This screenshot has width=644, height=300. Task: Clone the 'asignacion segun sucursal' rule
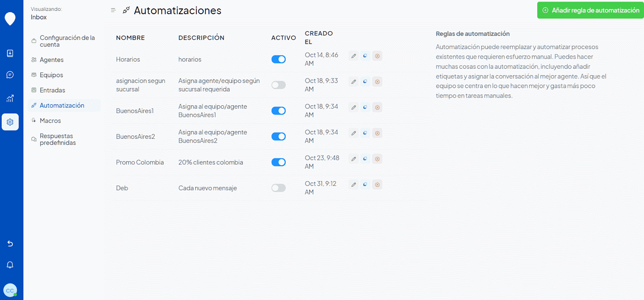point(365,82)
